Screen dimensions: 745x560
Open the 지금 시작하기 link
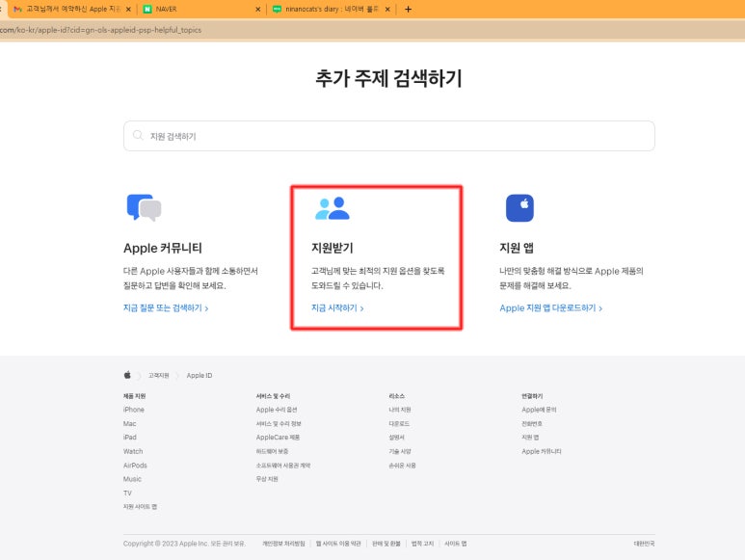coord(337,307)
